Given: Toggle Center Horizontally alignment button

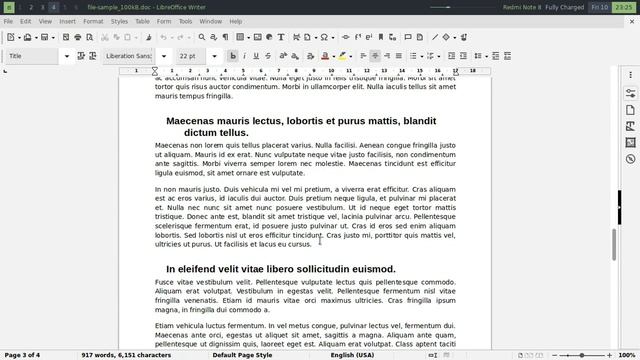Looking at the screenshot, I should click(375, 56).
